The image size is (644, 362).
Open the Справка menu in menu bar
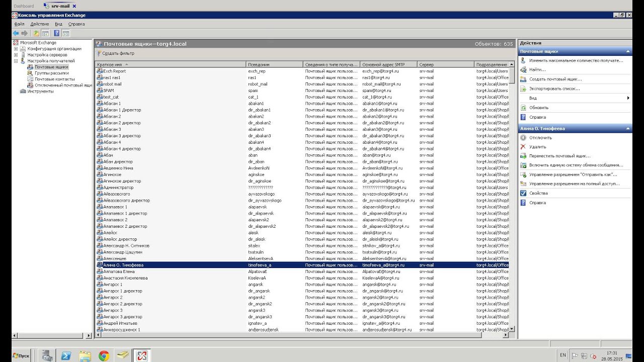point(76,24)
